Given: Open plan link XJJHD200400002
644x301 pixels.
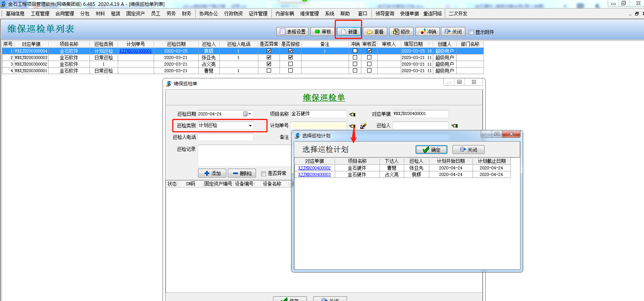Looking at the screenshot, I should pyautogui.click(x=314, y=168).
